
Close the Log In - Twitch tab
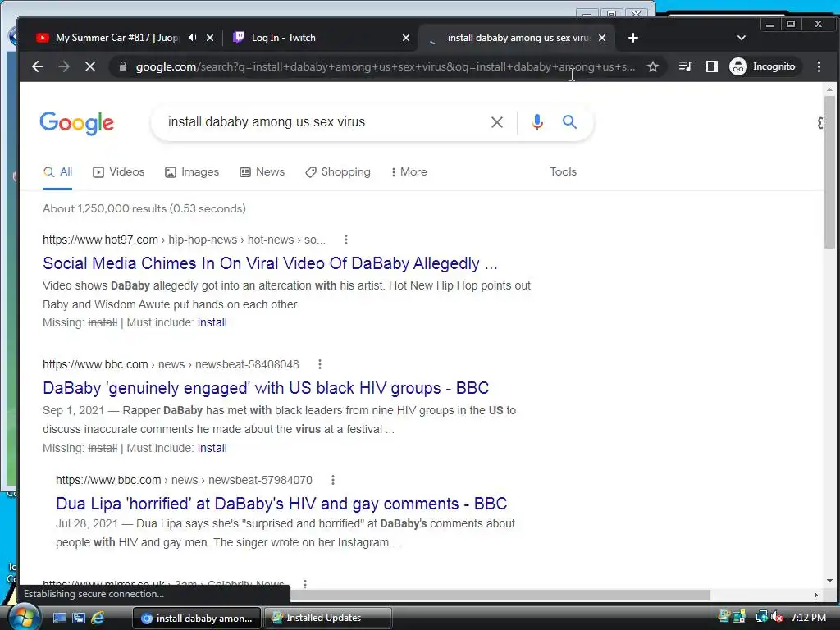coord(405,38)
